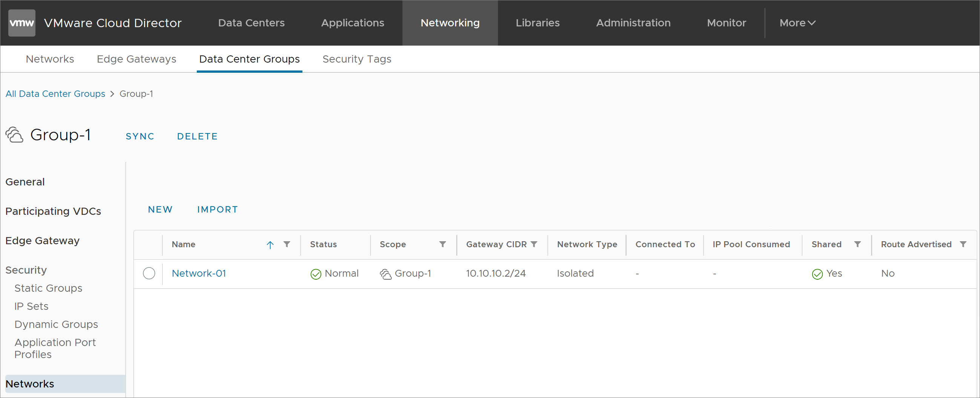Expand the More dropdown menu
980x398 pixels.
[797, 23]
